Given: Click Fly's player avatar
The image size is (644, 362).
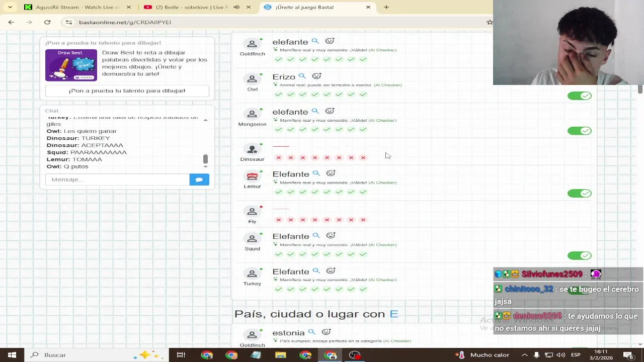Looking at the screenshot, I should (252, 212).
